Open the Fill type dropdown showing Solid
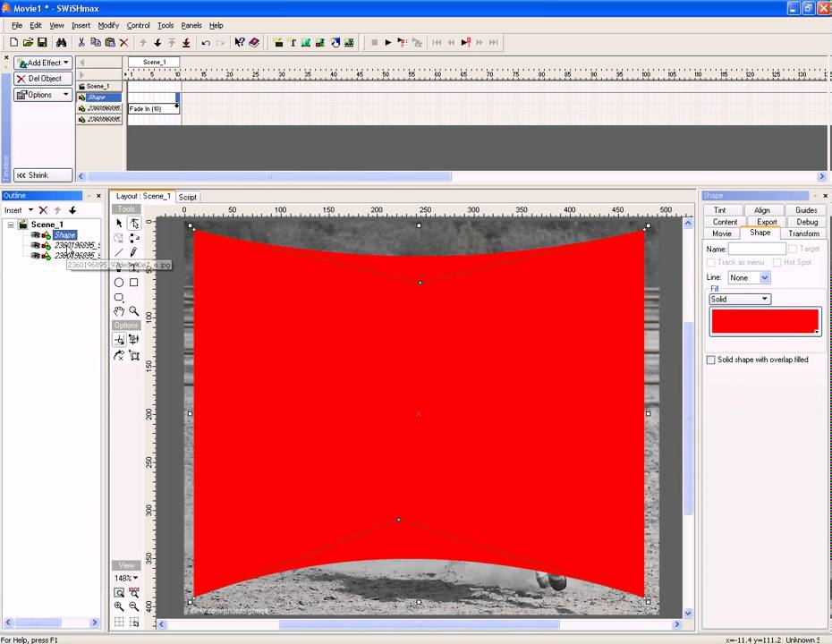Image resolution: width=832 pixels, height=644 pixels. [740, 299]
